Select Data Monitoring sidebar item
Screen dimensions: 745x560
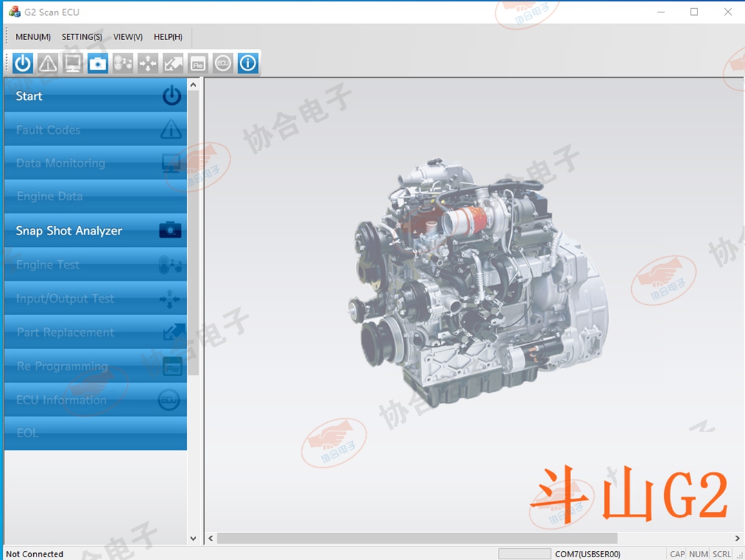coord(95,163)
